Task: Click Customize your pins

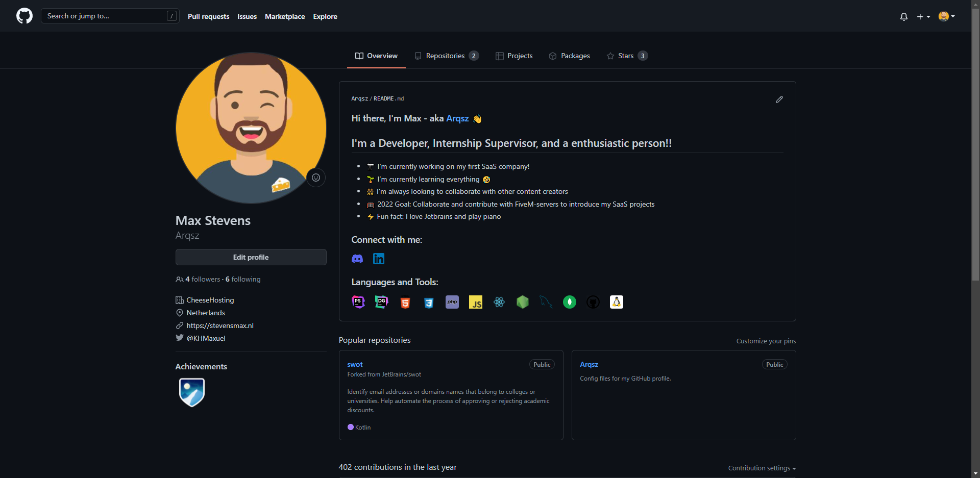Action: [x=766, y=341]
